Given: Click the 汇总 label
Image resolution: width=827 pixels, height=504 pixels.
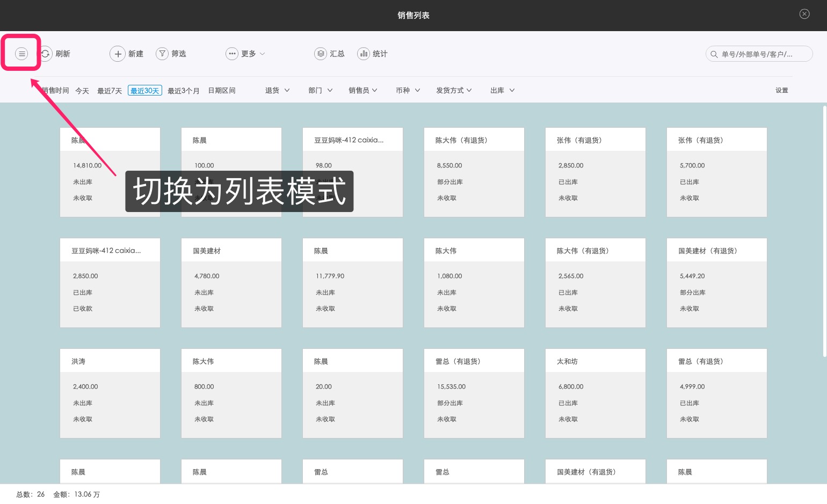Looking at the screenshot, I should [x=337, y=54].
